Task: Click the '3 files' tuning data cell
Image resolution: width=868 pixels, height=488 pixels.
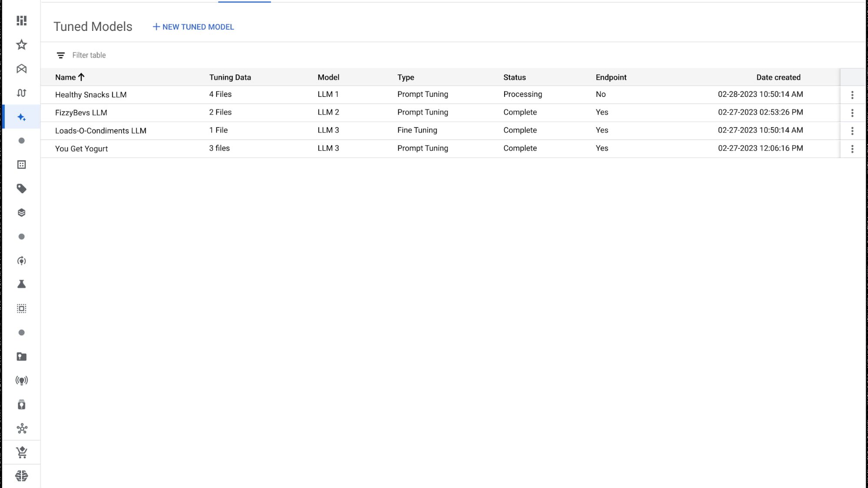Action: point(219,148)
